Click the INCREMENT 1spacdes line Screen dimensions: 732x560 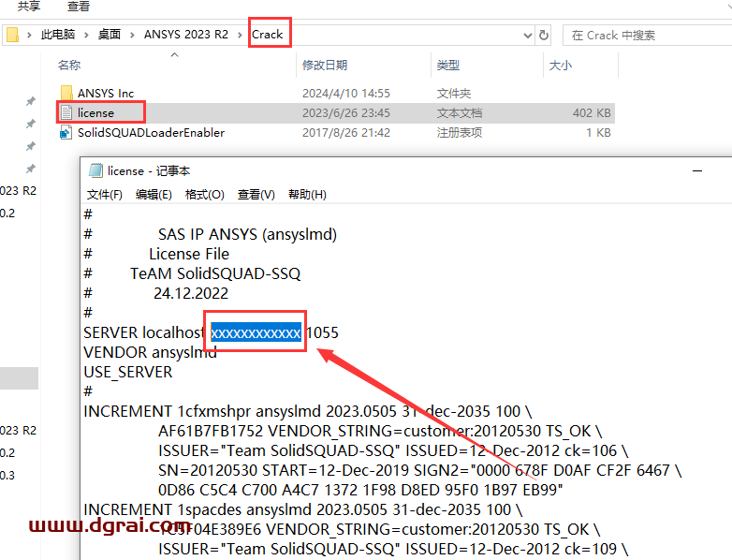(x=303, y=509)
